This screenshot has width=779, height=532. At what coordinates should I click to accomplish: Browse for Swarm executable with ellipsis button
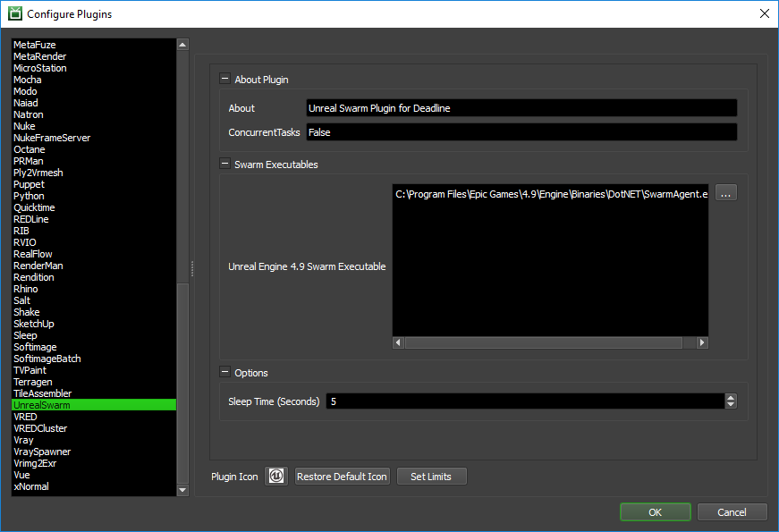click(726, 193)
